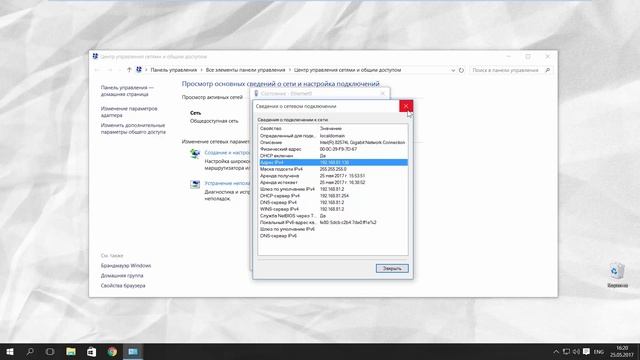Screen dimensions: 640x360
Task: Click the Ethernet0 status dialog title icon
Action: (x=256, y=93)
